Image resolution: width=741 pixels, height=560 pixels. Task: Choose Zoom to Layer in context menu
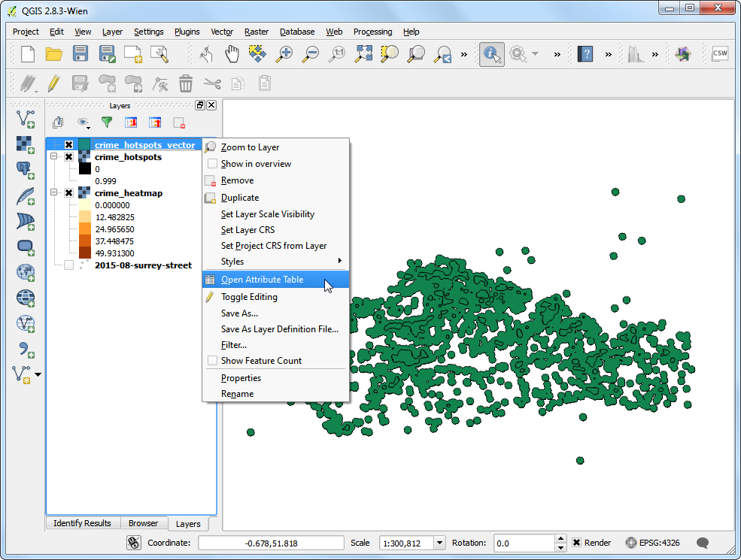(275, 147)
